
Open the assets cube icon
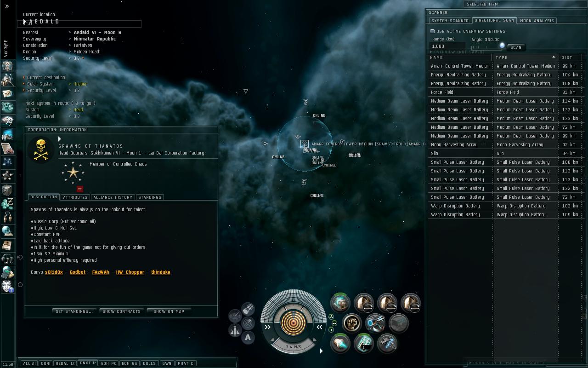(x=7, y=190)
